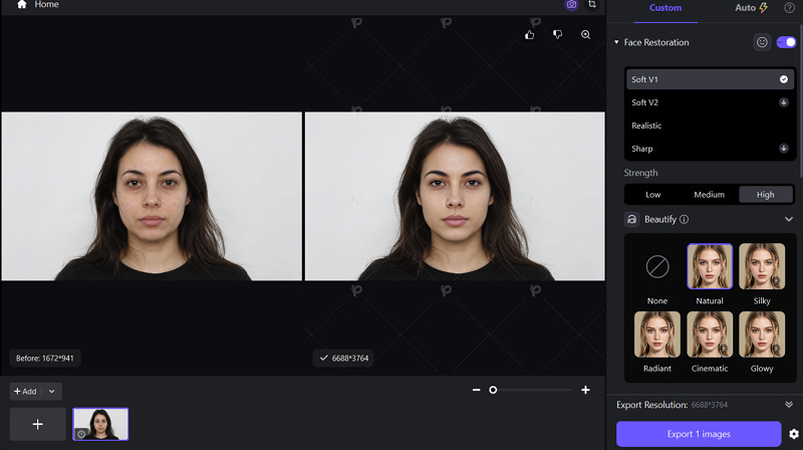This screenshot has width=803, height=450.
Task: Collapse the Beautify section chevron
Action: pyautogui.click(x=789, y=219)
